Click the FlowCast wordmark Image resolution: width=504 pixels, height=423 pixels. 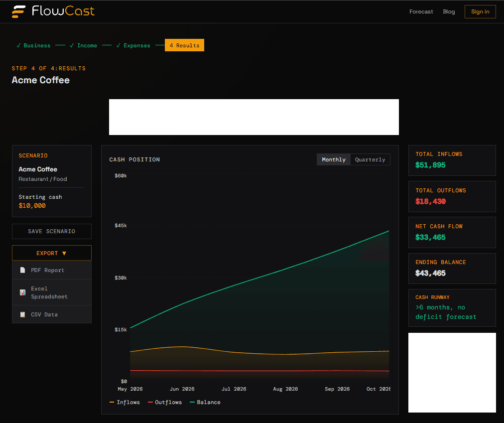click(63, 11)
